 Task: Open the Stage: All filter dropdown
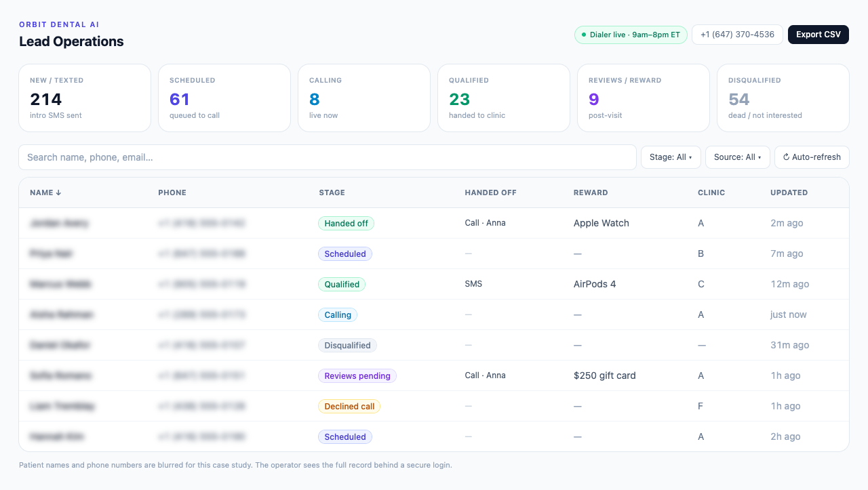click(671, 157)
